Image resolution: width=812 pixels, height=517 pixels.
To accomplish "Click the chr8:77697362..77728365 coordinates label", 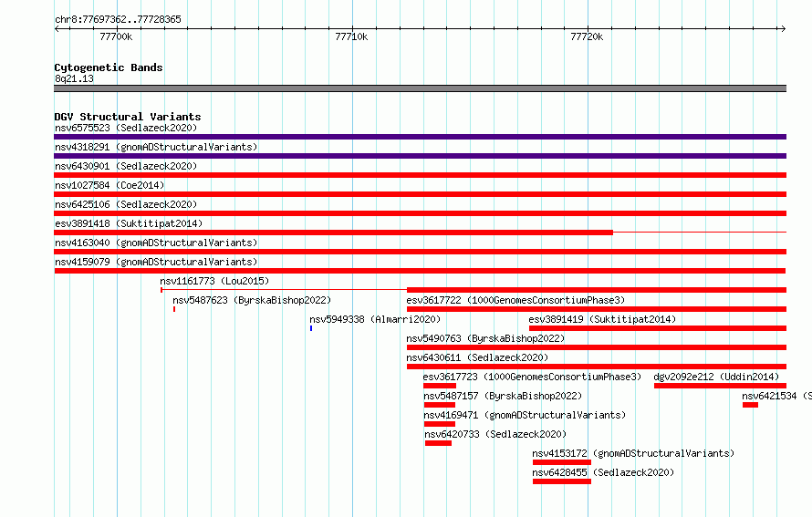I will 118,19.
